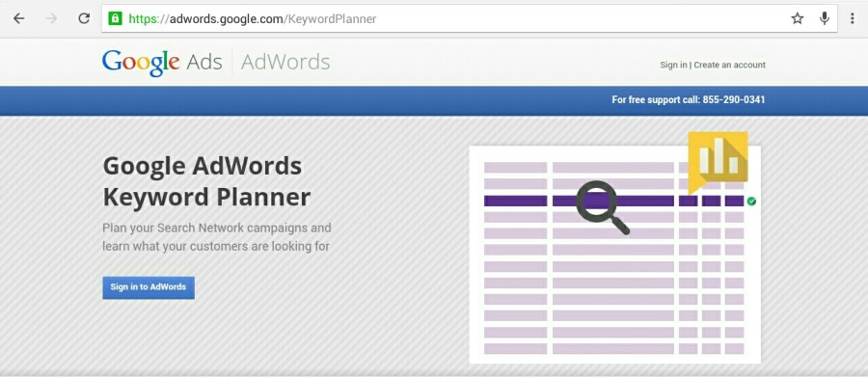Click the support phone number 855-290-0341
The image size is (868, 378).
point(734,100)
